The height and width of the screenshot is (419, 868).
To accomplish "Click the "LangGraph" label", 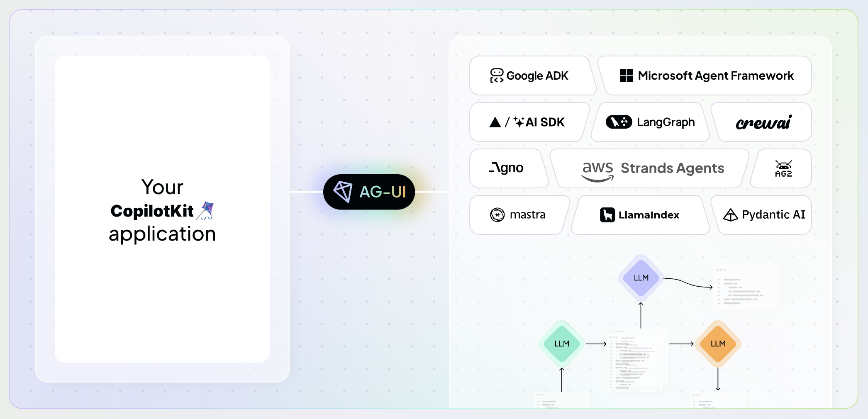I will click(666, 122).
